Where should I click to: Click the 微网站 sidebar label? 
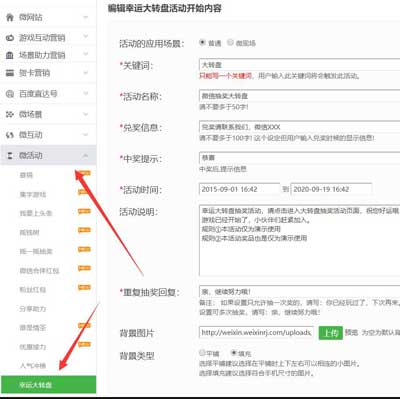[x=31, y=17]
